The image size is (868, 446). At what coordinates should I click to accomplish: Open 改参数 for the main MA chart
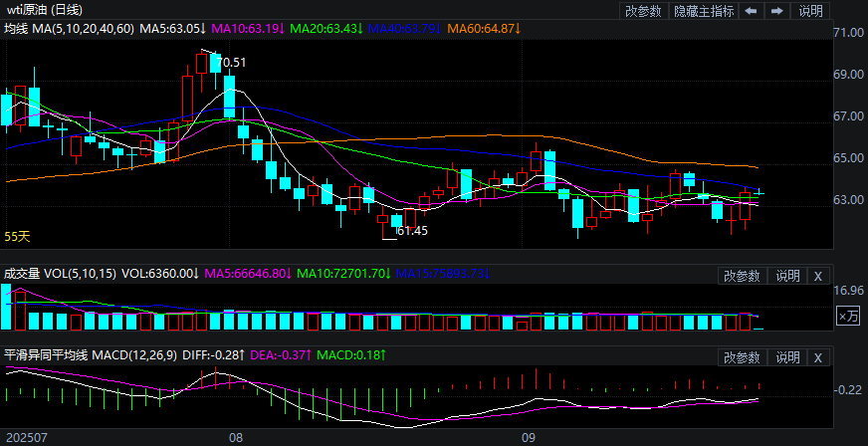pos(643,11)
